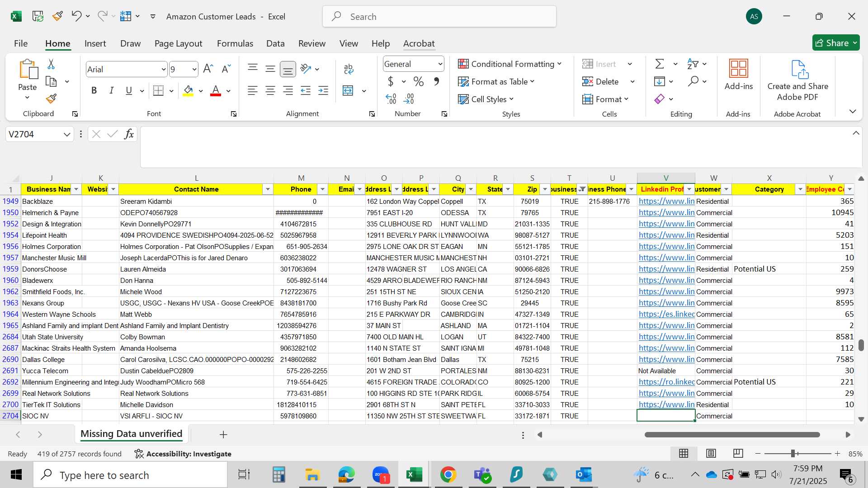Select the Missing Data unverified sheet tab
The width and height of the screenshot is (868, 488).
tap(131, 434)
